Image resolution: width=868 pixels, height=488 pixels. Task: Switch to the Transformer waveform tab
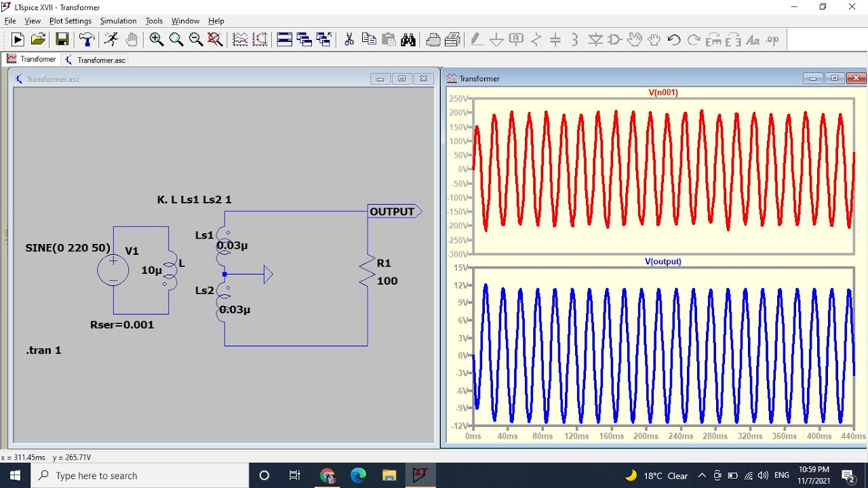pos(31,59)
